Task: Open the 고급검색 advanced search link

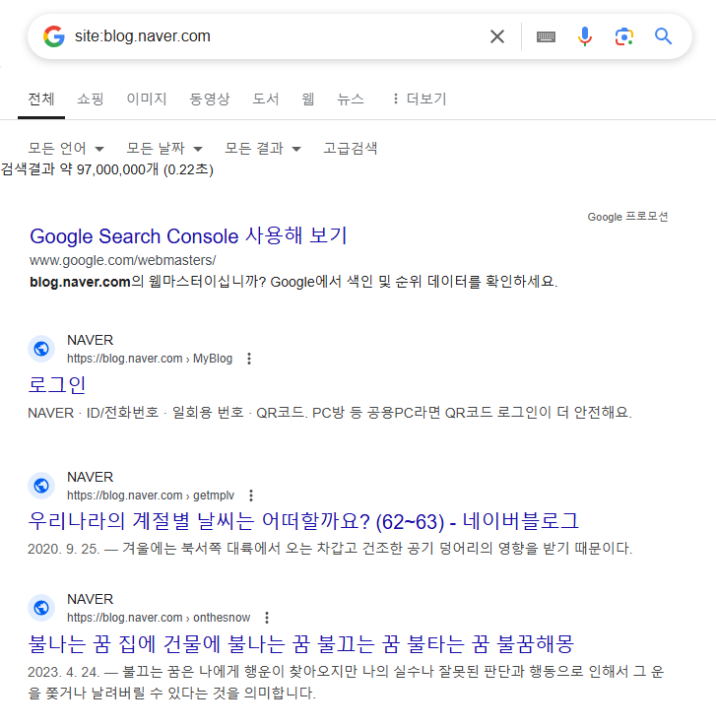Action: point(351,149)
